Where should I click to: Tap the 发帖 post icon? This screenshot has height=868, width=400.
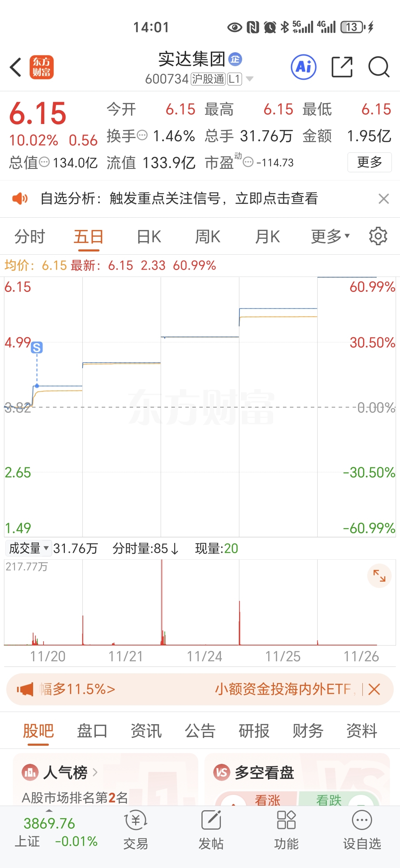211,830
